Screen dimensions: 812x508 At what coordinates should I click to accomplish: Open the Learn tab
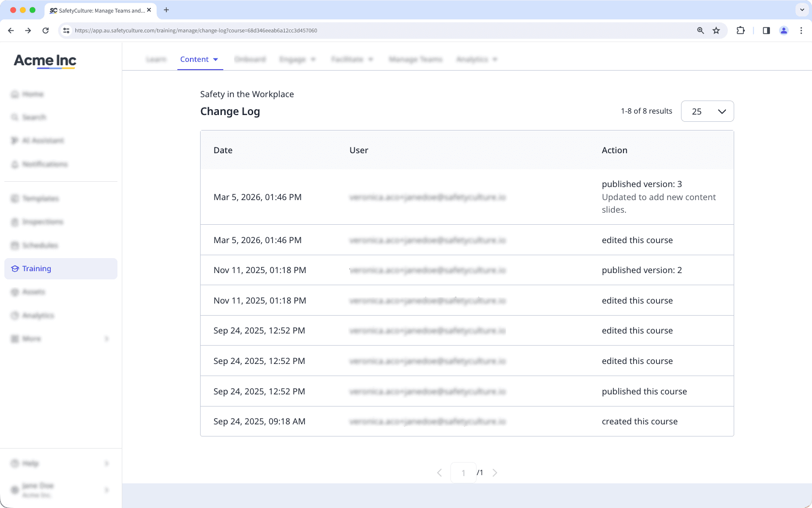coord(156,59)
